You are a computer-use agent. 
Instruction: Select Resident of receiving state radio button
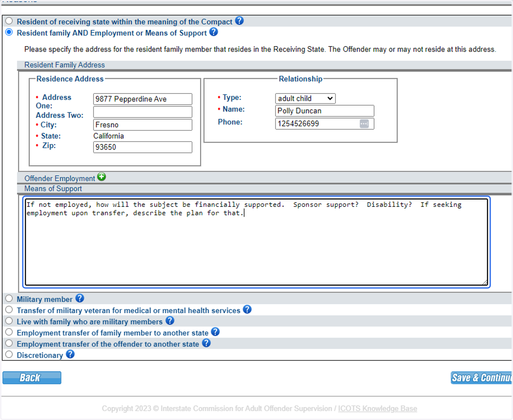point(9,21)
